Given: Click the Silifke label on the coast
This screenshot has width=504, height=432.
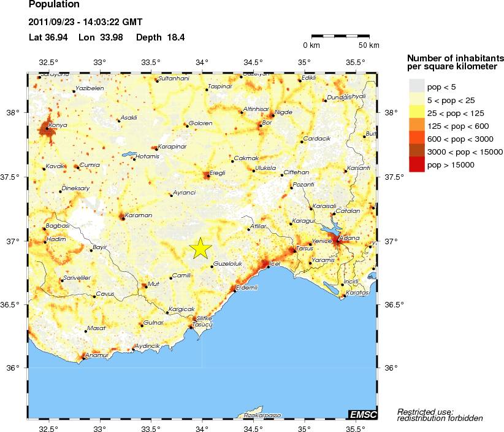Looking at the screenshot, I should (x=204, y=318).
